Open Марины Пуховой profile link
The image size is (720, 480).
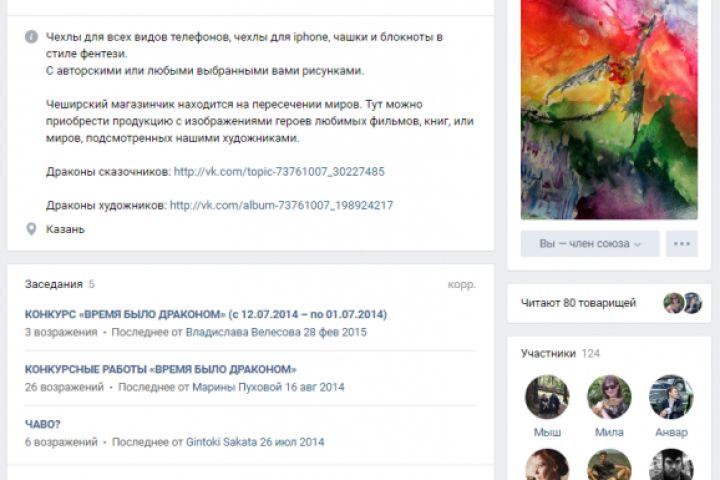236,387
